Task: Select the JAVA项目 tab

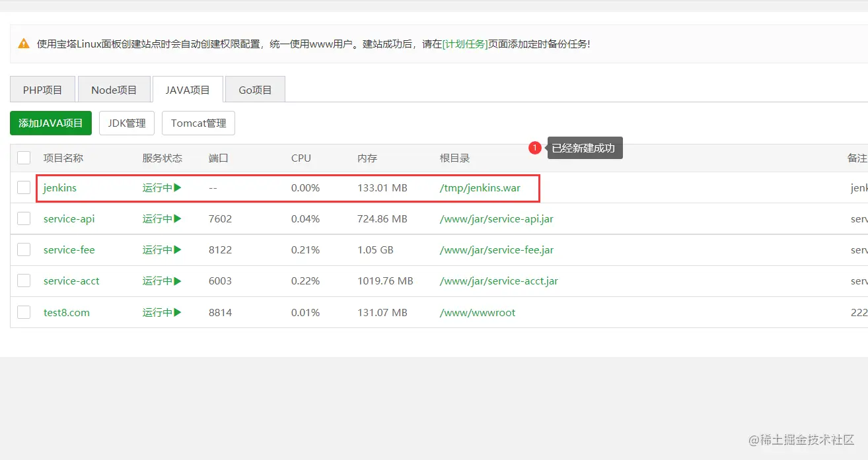Action: [x=188, y=90]
